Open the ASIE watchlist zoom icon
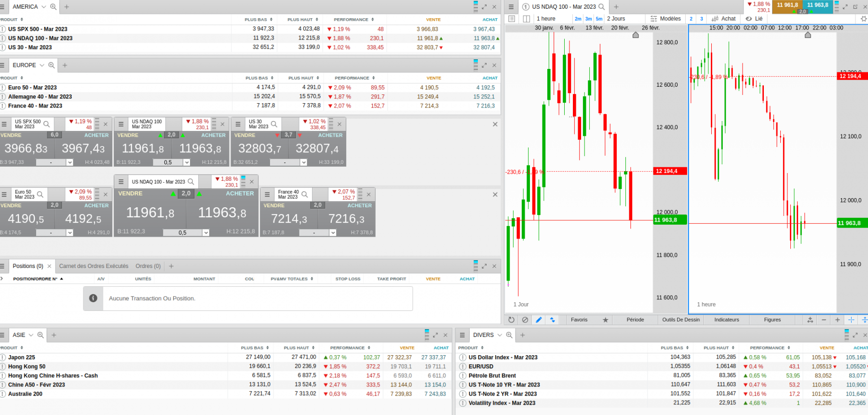Screen dimensions: 868x415 pos(41,335)
